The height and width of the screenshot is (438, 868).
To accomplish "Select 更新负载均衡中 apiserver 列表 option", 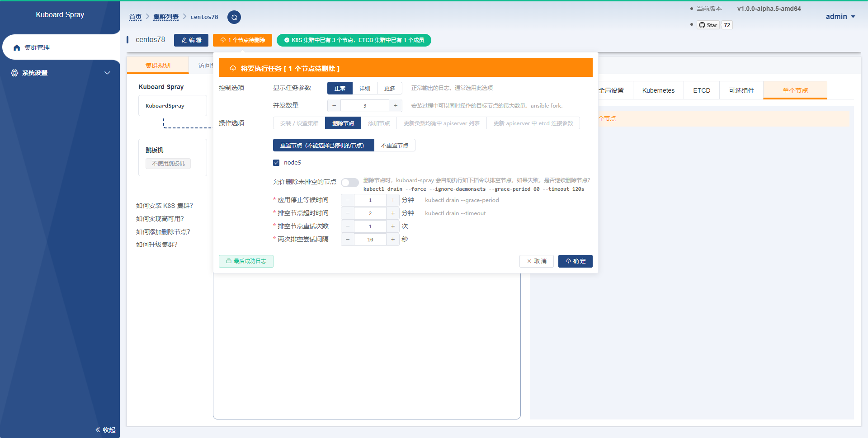I will [x=442, y=123].
